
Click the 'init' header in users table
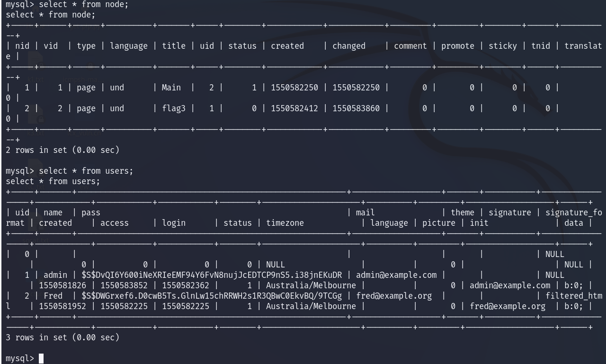tap(479, 223)
